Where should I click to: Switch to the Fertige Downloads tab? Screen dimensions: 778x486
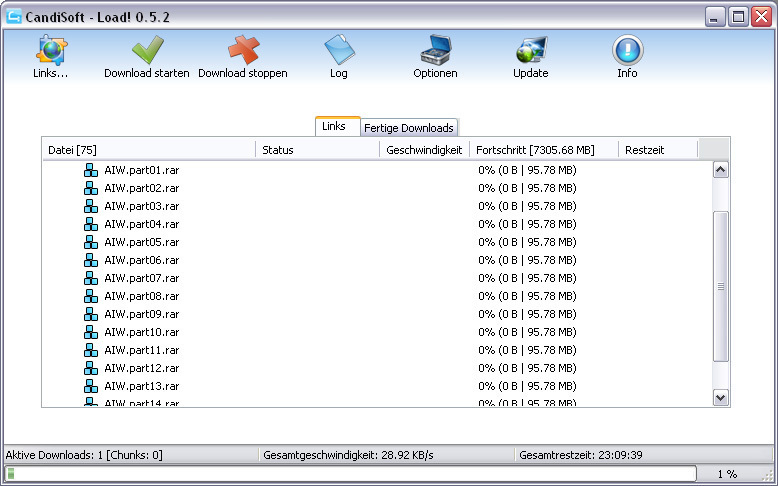tap(409, 128)
